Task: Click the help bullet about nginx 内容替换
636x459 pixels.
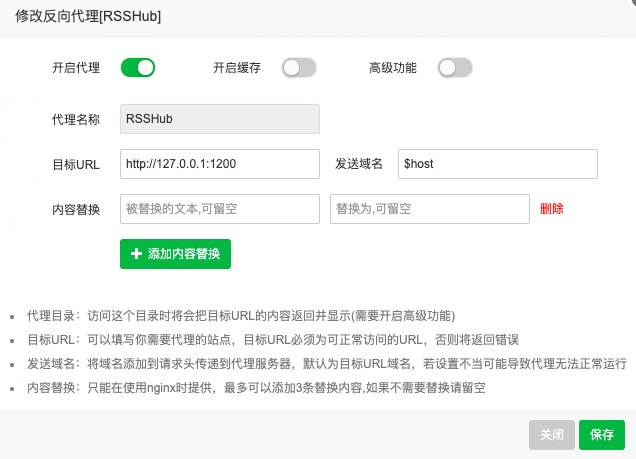Action: coord(256,387)
